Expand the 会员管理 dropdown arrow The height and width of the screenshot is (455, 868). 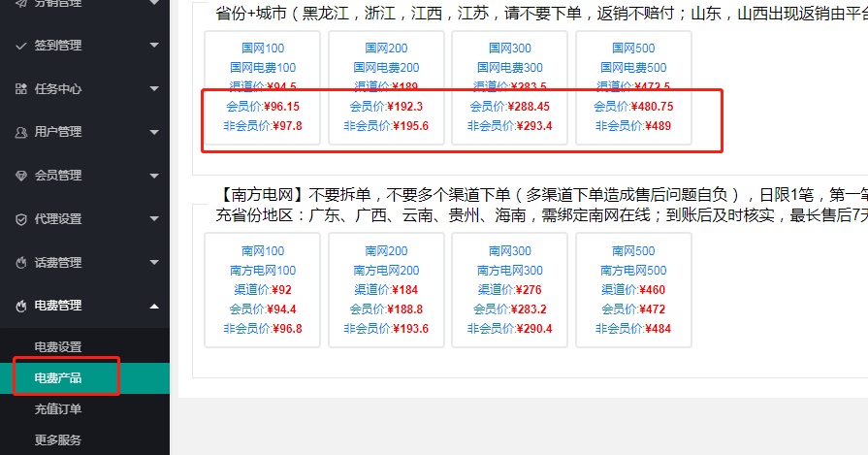point(154,176)
